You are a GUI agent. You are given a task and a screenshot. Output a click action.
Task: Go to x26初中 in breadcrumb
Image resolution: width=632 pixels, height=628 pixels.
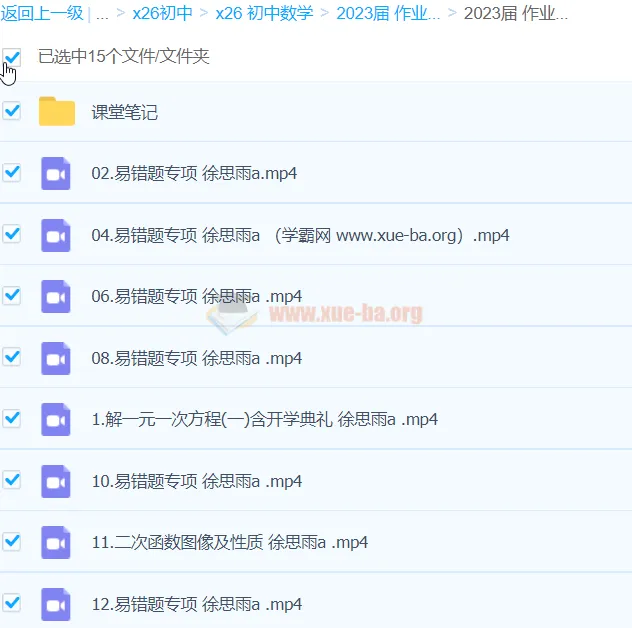click(x=163, y=14)
